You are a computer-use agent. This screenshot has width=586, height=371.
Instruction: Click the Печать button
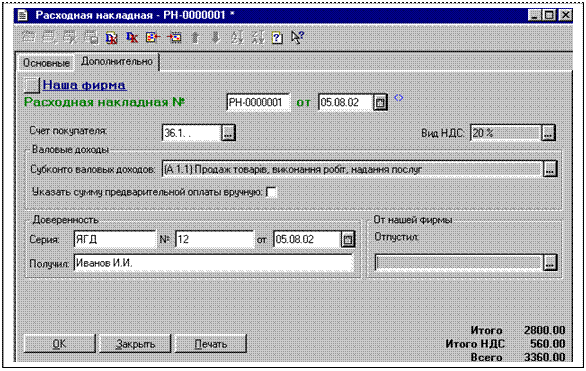tap(211, 344)
